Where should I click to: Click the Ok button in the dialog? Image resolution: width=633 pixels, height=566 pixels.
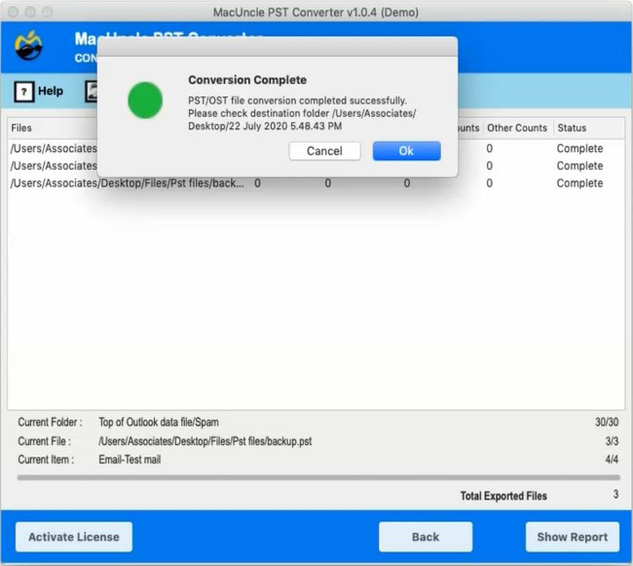click(406, 151)
